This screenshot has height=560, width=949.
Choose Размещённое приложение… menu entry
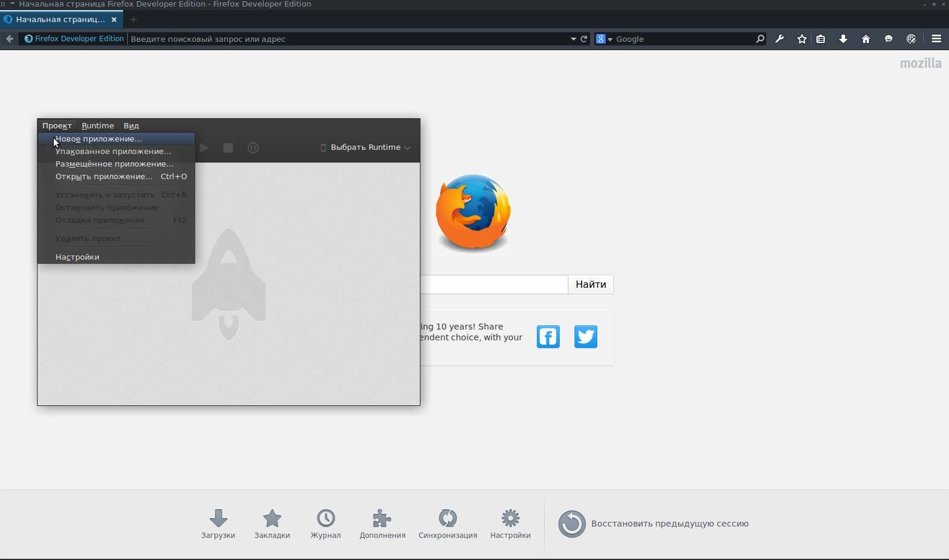click(116, 164)
